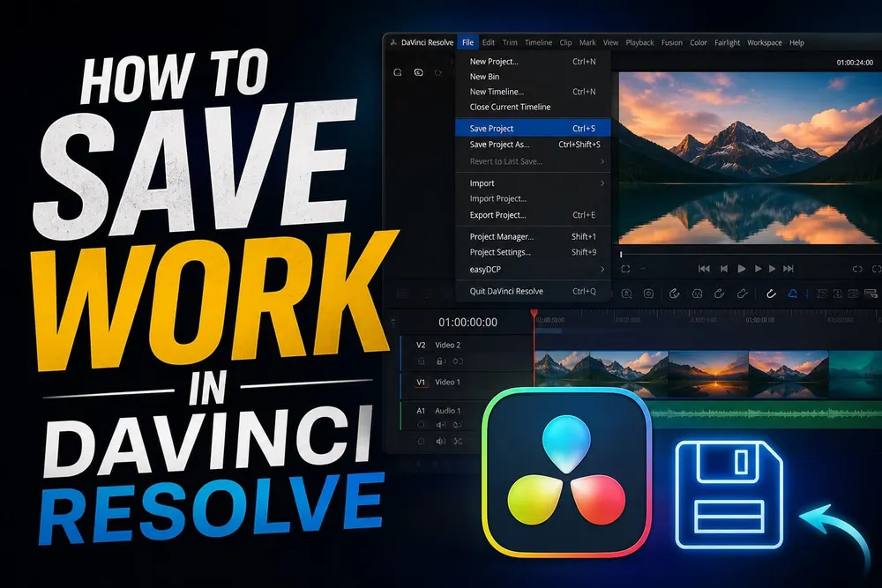Screen dimensions: 882x588
Task: Choose Save Project As...
Action: pyautogui.click(x=533, y=145)
